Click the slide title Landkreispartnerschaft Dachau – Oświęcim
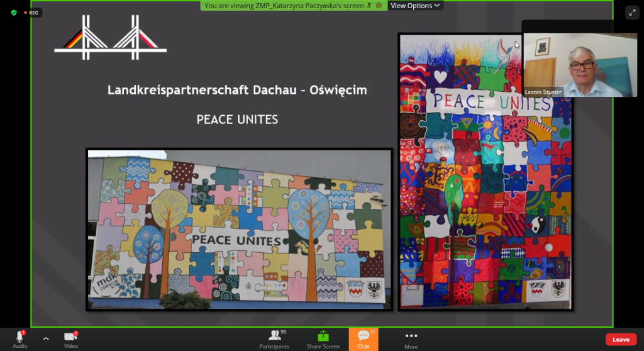The height and width of the screenshot is (351, 644). tap(237, 90)
